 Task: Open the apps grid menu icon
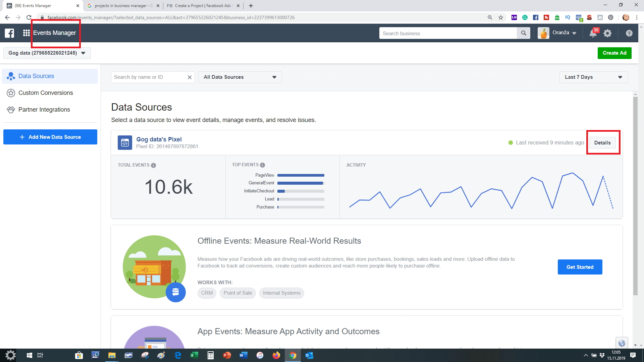tap(26, 33)
